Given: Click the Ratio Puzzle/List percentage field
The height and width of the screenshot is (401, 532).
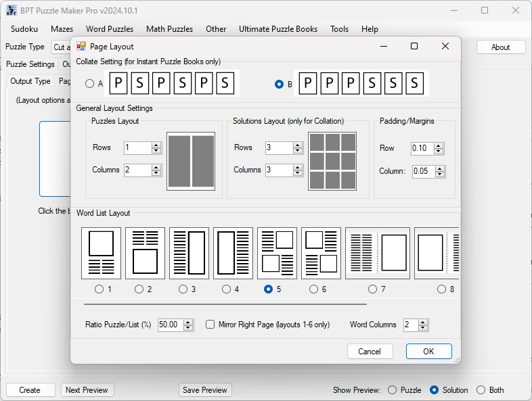Looking at the screenshot, I should point(169,325).
